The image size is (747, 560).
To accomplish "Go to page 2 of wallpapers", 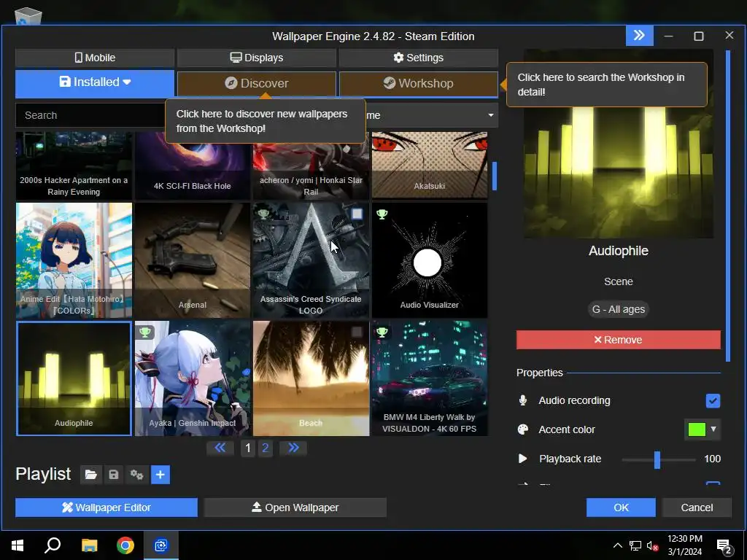I will click(x=266, y=448).
